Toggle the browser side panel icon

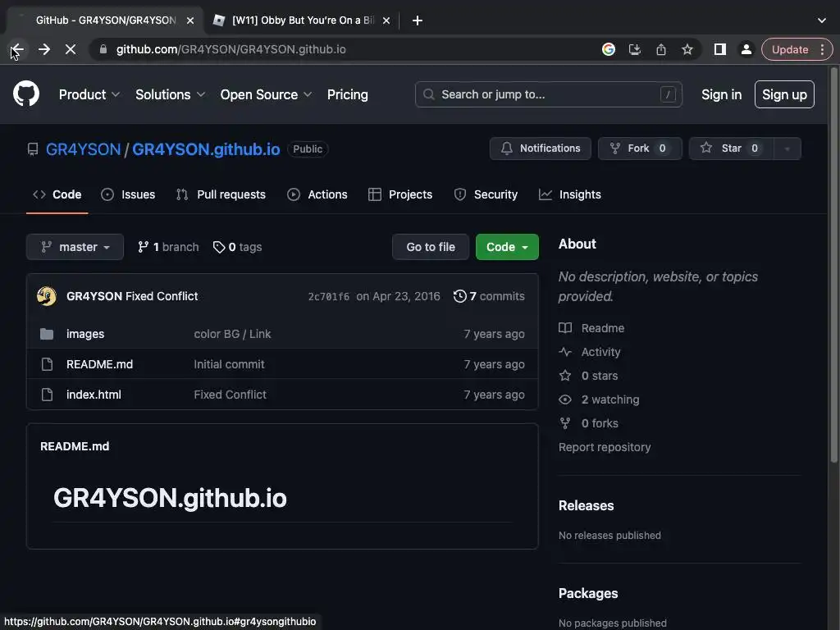coord(720,49)
